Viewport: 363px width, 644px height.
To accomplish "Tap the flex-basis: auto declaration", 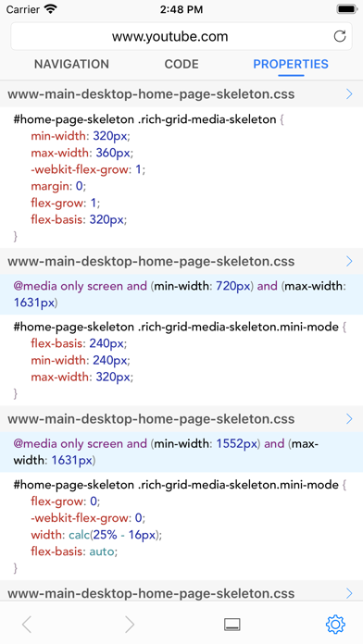I will tap(74, 551).
